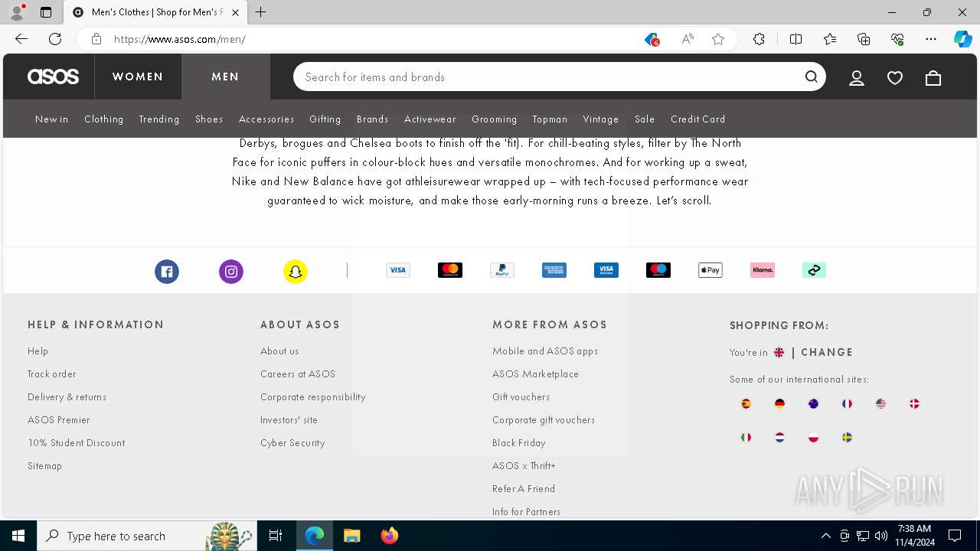Open the Vintage menu

[601, 119]
